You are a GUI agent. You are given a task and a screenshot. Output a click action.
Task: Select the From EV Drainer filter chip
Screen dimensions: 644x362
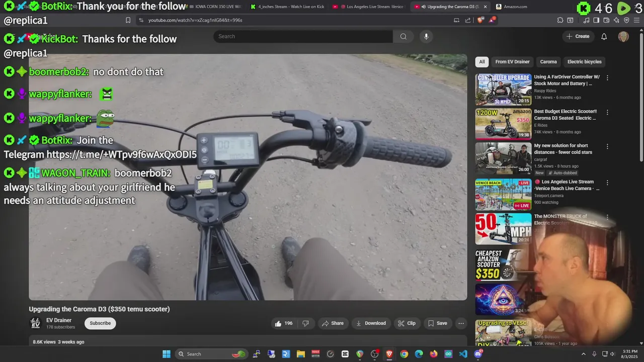point(512,62)
